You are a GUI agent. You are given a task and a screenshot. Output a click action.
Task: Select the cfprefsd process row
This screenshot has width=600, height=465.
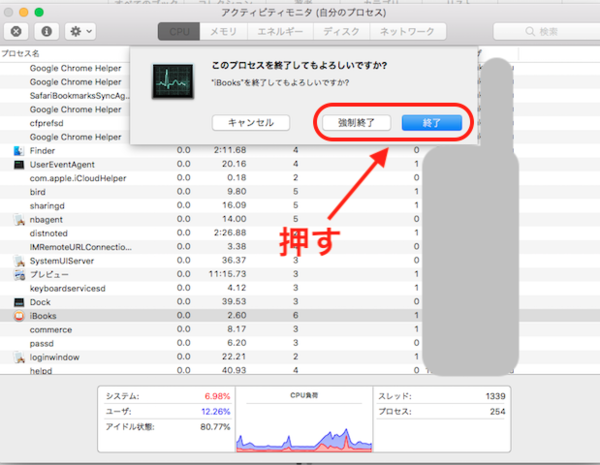pyautogui.click(x=65, y=123)
